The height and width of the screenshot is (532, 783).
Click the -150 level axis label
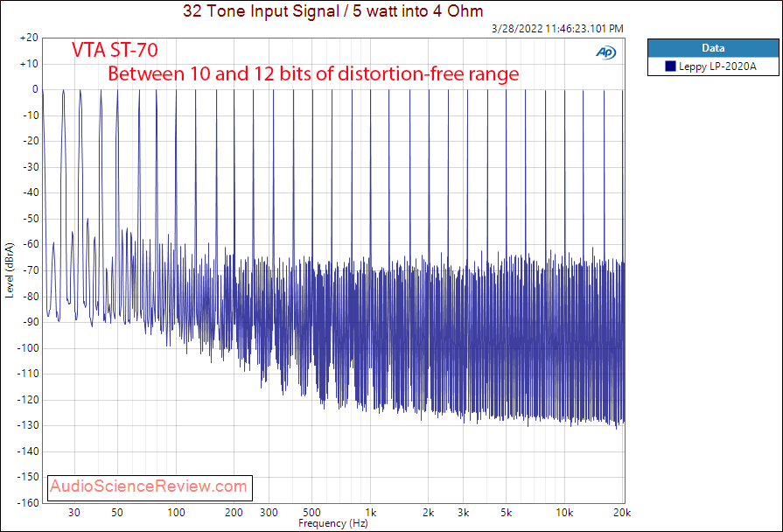28,477
